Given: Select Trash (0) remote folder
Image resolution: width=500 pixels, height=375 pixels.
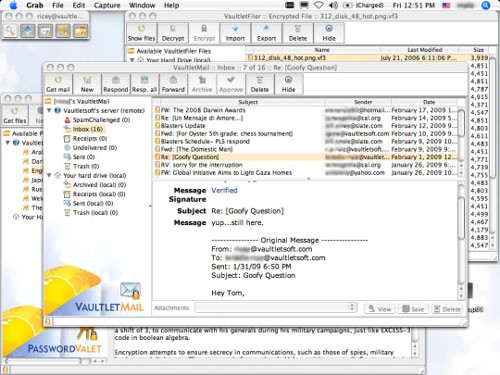Looking at the screenshot, I should click(x=81, y=166).
